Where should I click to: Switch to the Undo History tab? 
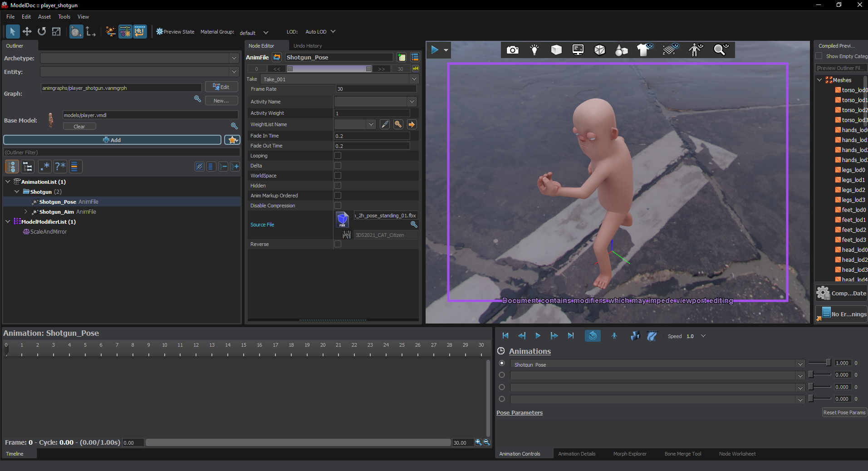pos(307,45)
